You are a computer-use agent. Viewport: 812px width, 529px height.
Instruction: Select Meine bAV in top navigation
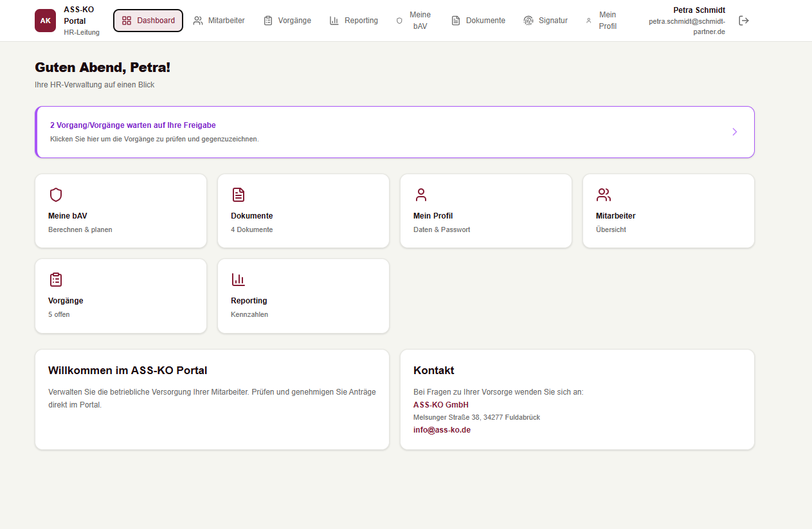coord(413,21)
